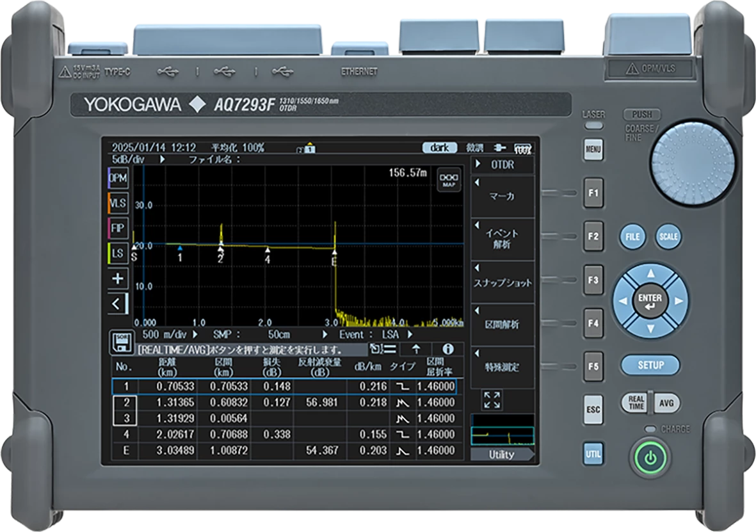
Task: Click the F3 function key
Action: pos(593,280)
